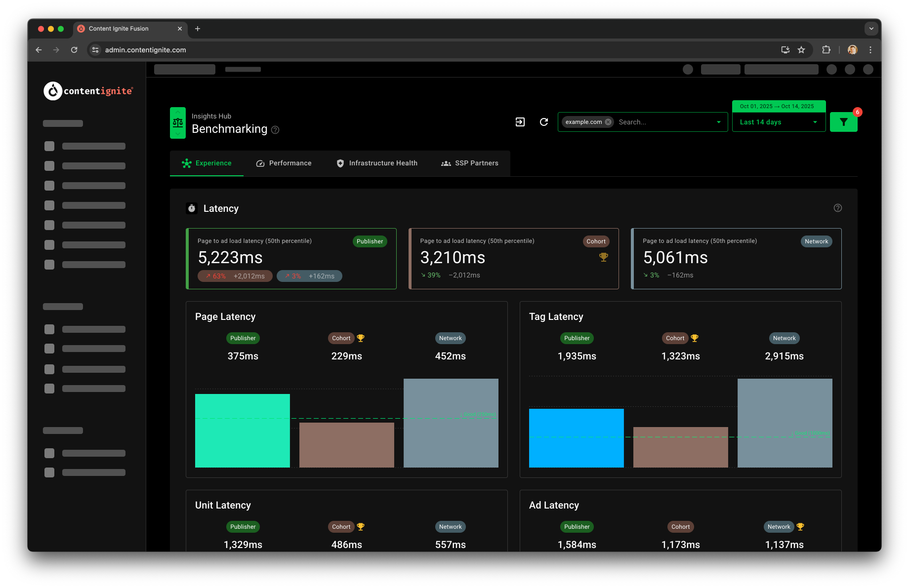Image resolution: width=909 pixels, height=588 pixels.
Task: Click the refresh data icon beside search
Action: click(544, 122)
